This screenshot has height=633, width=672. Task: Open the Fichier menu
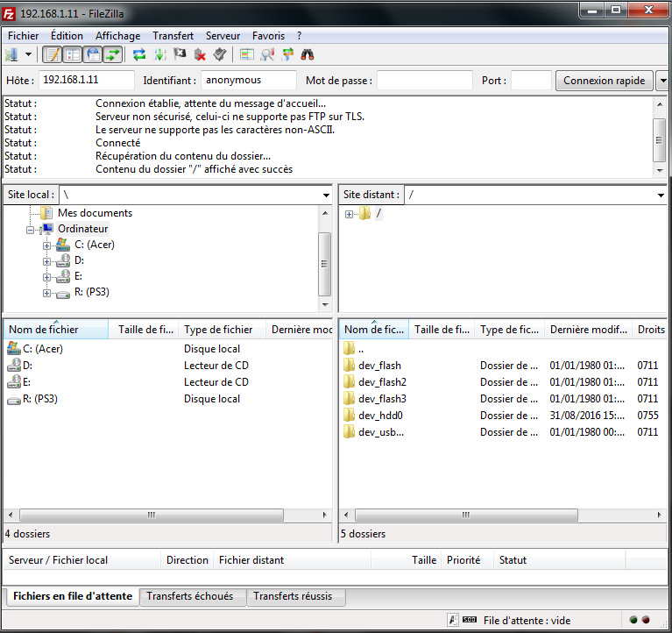(23, 36)
